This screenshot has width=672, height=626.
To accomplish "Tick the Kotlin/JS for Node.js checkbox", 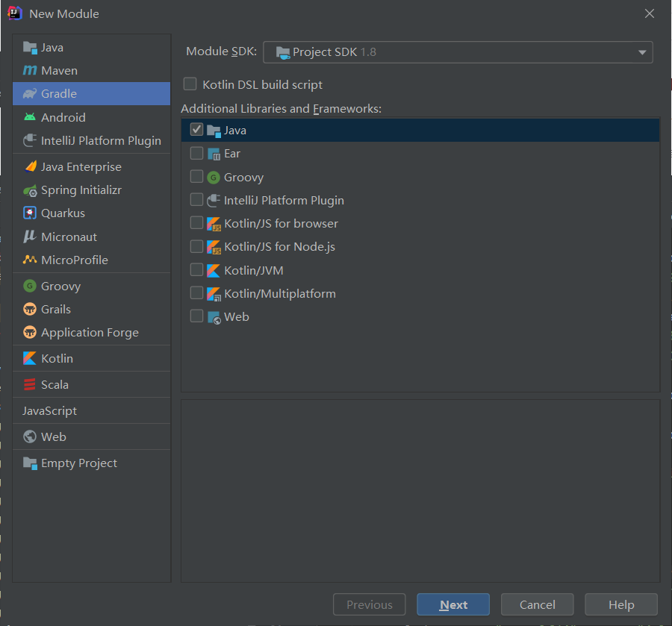I will [196, 245].
